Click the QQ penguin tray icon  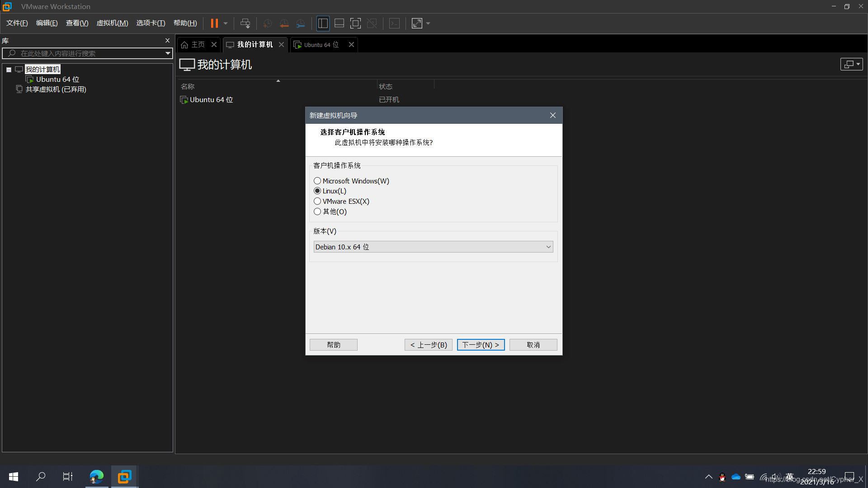coord(722,477)
